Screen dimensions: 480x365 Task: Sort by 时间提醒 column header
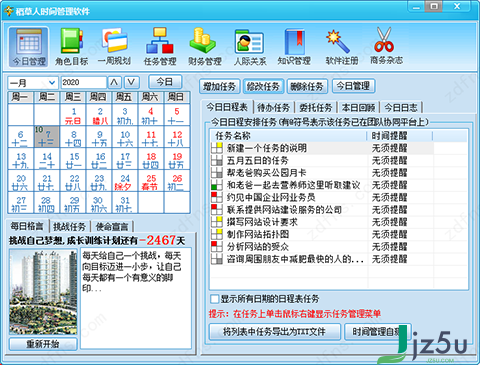[399, 136]
